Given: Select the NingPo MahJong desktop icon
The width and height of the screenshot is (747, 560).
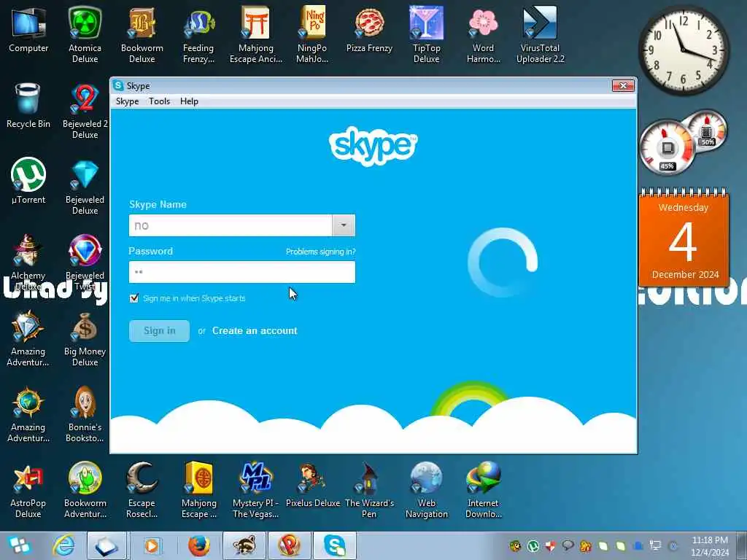Looking at the screenshot, I should (x=312, y=35).
